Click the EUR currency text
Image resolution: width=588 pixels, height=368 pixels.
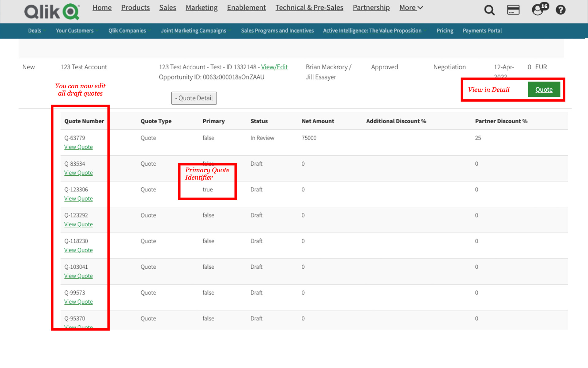[x=541, y=67]
